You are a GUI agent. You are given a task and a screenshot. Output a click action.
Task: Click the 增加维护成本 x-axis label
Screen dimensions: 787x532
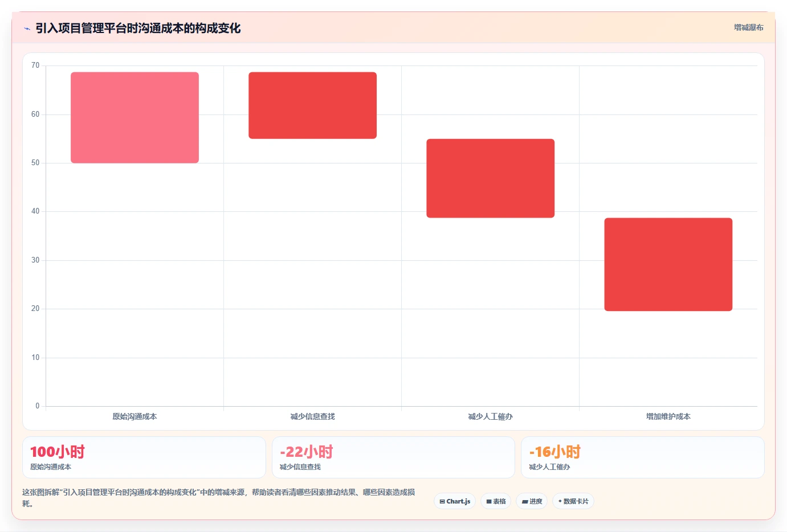(668, 416)
